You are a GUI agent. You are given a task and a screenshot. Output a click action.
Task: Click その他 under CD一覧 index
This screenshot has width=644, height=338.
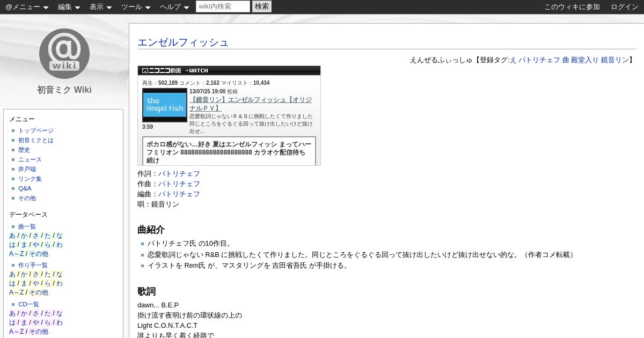[39, 332]
